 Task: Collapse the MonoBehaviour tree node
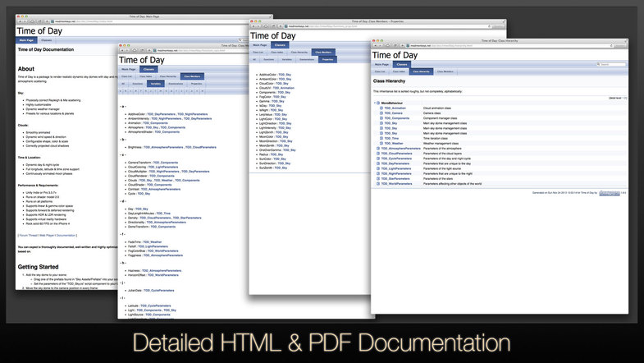[375, 103]
